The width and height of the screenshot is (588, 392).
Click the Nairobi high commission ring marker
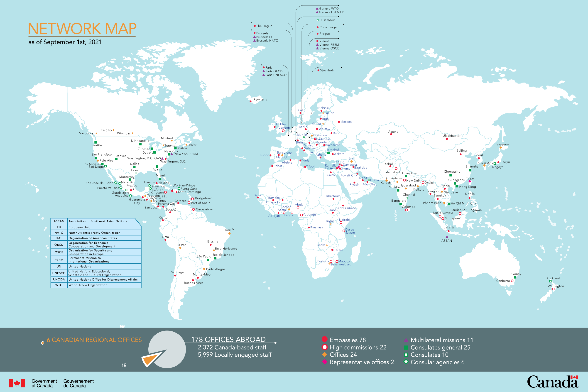click(341, 223)
